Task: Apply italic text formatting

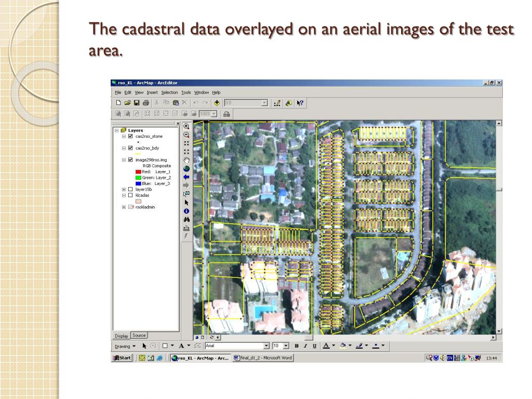Action: 305,346
